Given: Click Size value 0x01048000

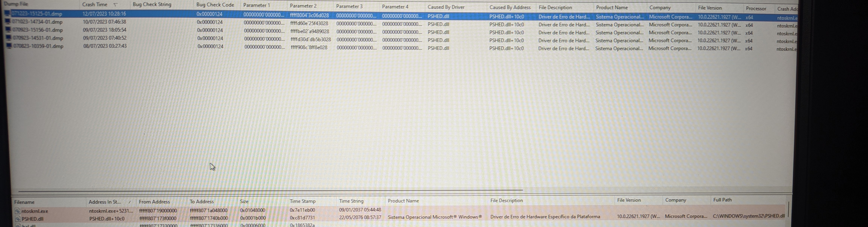Looking at the screenshot, I should coord(252,211).
